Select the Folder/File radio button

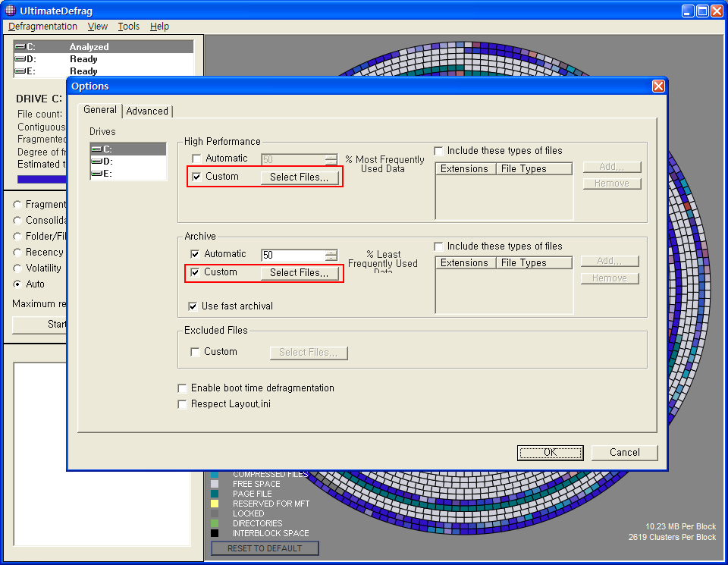pos(17,237)
